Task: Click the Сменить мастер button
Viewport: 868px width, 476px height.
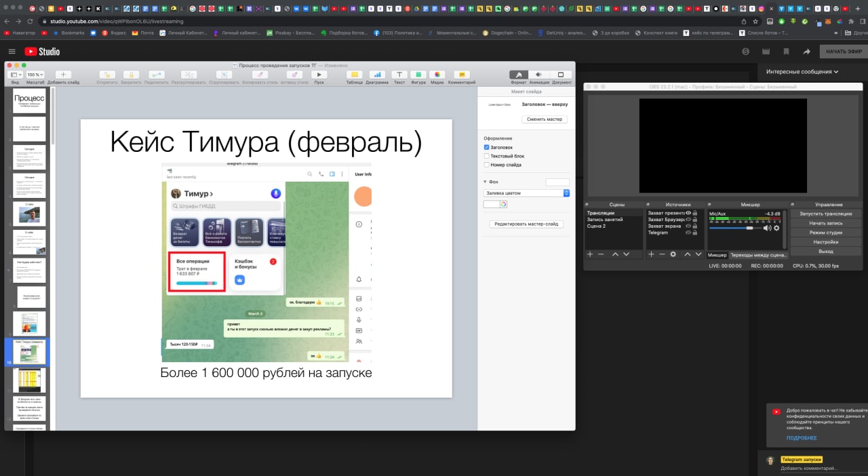Action: click(546, 119)
